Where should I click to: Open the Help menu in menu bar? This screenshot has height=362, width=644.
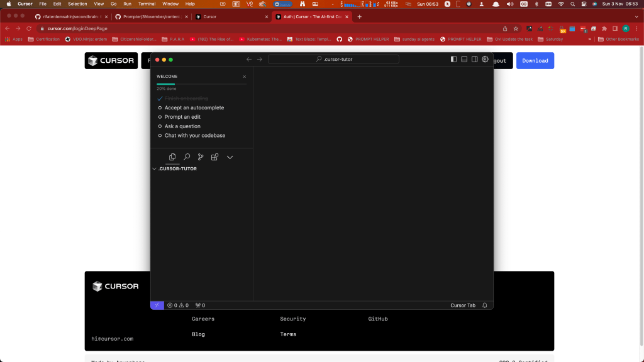(190, 4)
